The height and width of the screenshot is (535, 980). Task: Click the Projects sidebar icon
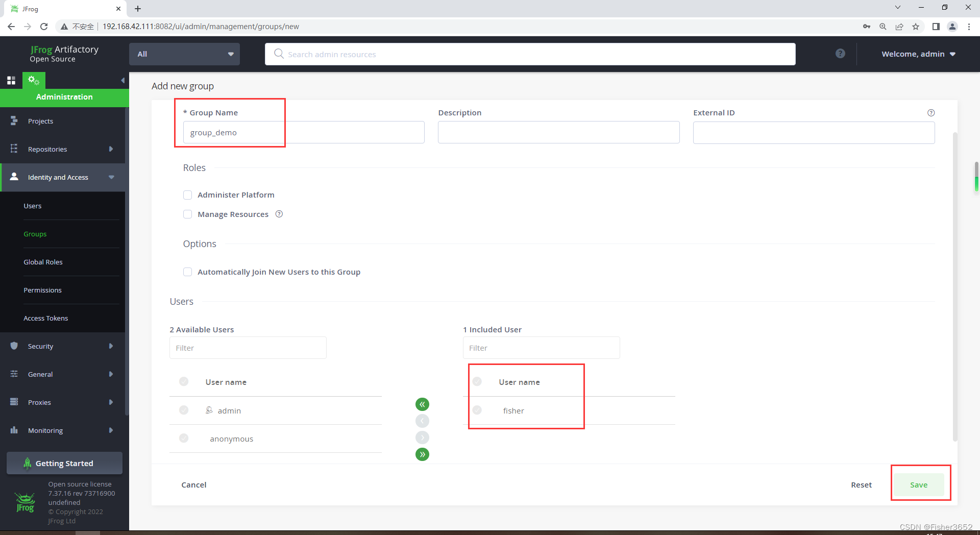click(14, 121)
